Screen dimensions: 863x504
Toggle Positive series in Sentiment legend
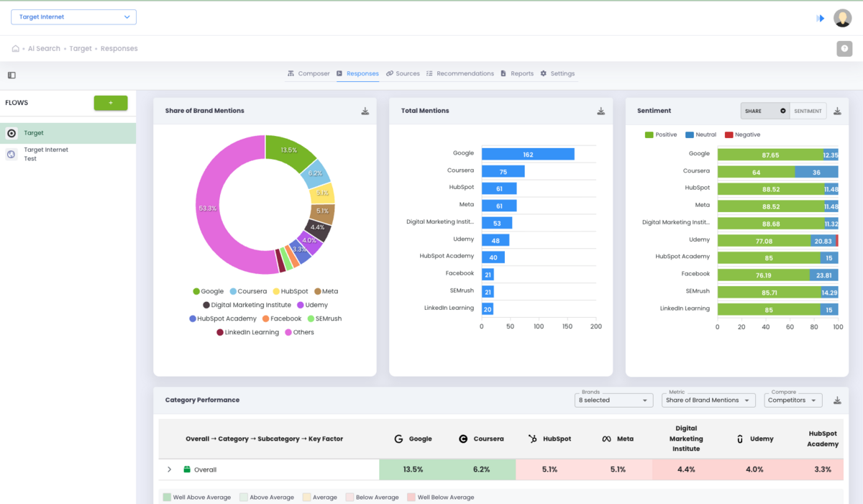(661, 134)
